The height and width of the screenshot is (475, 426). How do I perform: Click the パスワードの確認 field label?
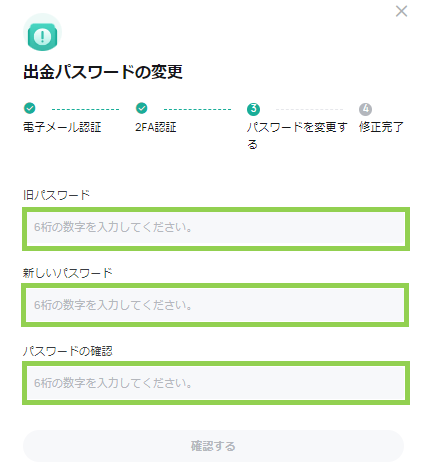68,351
